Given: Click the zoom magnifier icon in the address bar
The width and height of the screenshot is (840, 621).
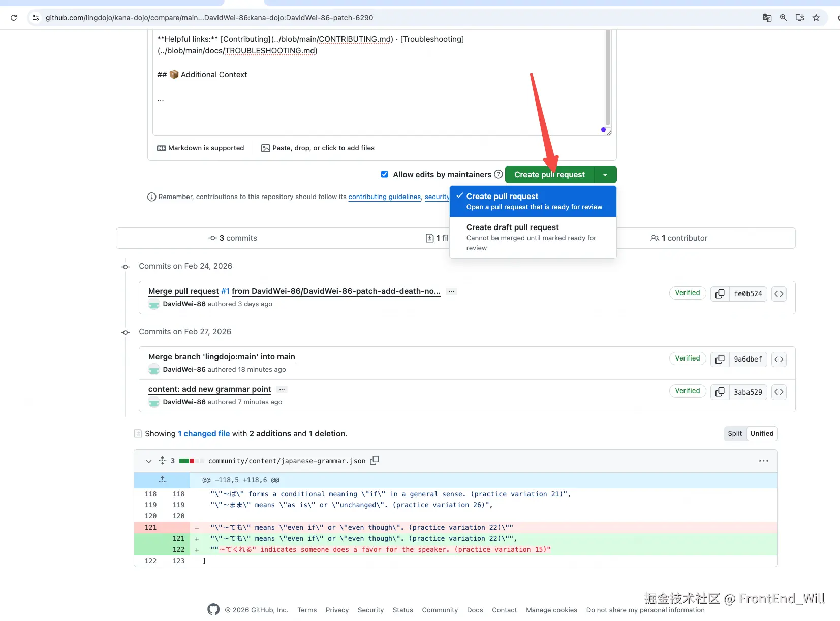Looking at the screenshot, I should coord(784,18).
